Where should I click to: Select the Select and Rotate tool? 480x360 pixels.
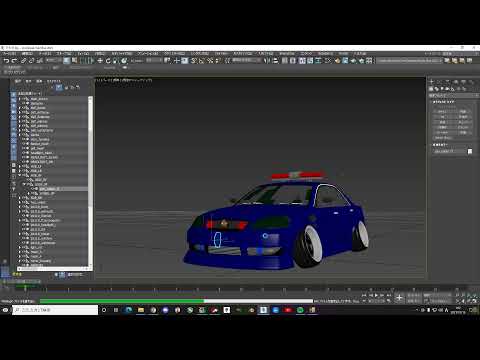point(108,61)
